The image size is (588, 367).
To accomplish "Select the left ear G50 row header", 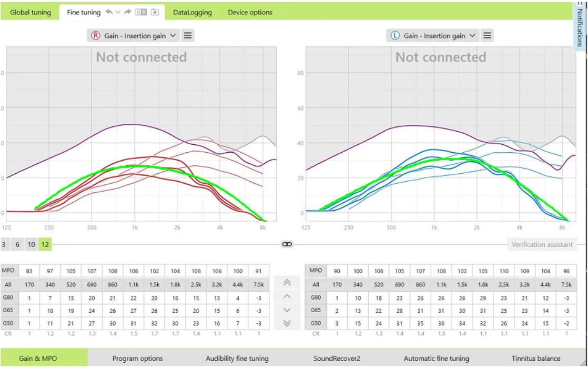I will click(316, 323).
